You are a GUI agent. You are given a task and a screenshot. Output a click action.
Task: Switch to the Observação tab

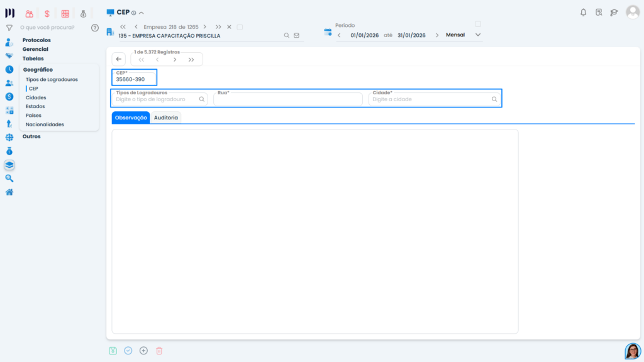[x=131, y=118]
